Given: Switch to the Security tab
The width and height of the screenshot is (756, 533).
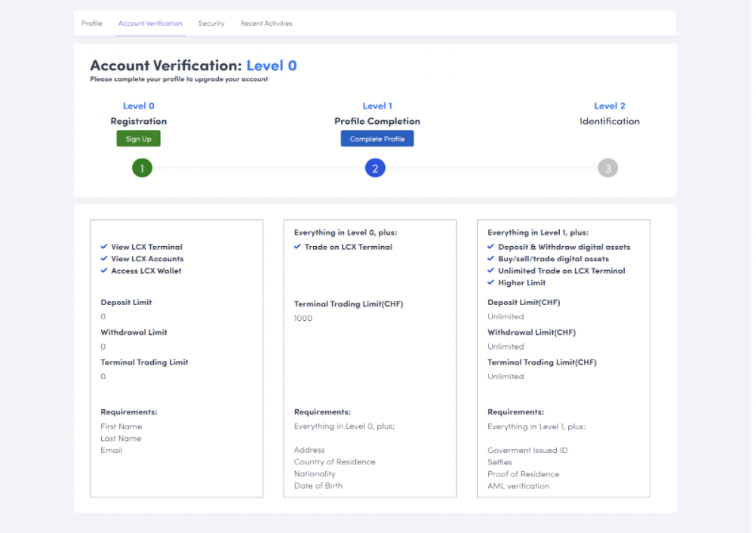Looking at the screenshot, I should [211, 23].
